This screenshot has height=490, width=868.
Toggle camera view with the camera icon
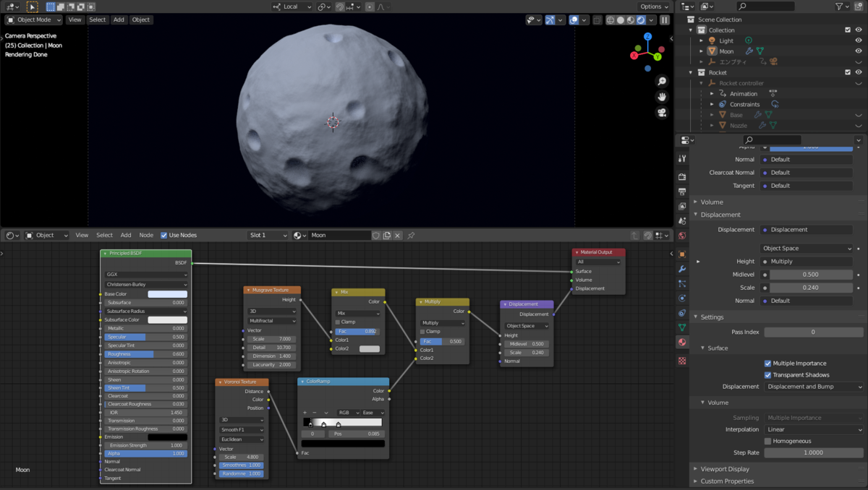click(x=661, y=113)
